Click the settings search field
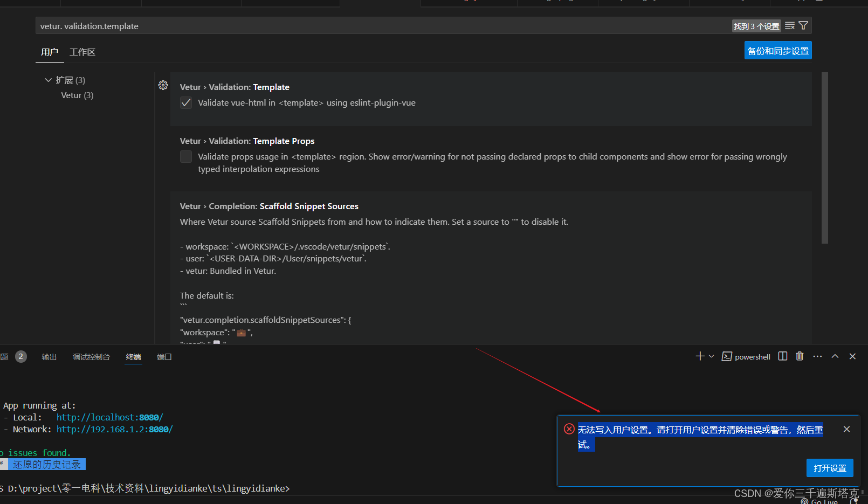This screenshot has width=868, height=504. point(383,26)
